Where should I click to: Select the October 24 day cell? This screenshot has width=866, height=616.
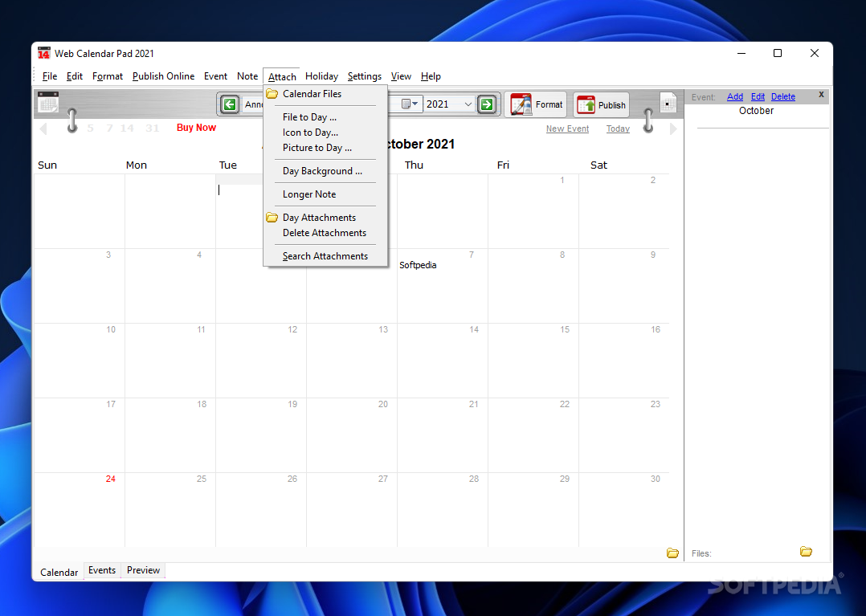click(80, 509)
